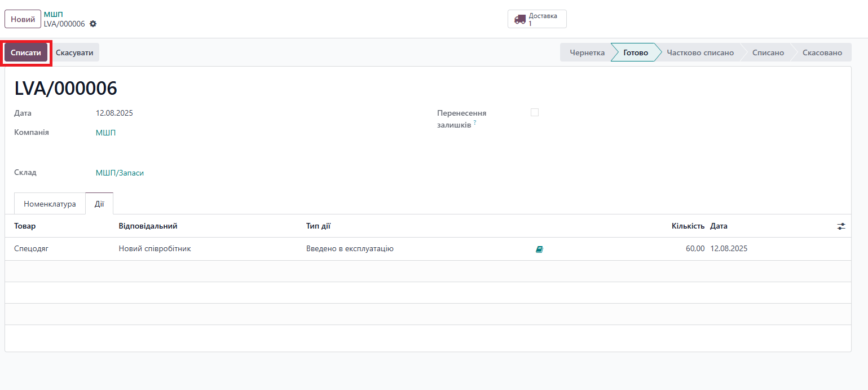This screenshot has height=390, width=868.
Task: Sort by the Кількість column header
Action: (x=688, y=226)
